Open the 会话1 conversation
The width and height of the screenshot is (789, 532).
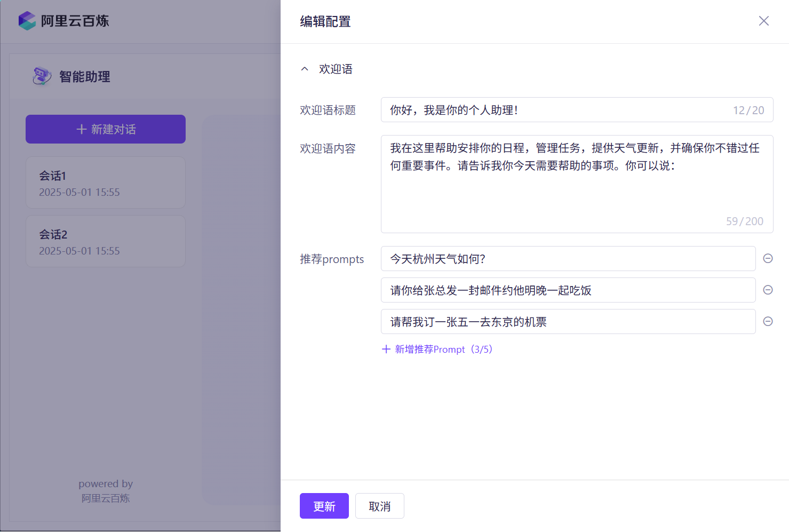point(106,182)
